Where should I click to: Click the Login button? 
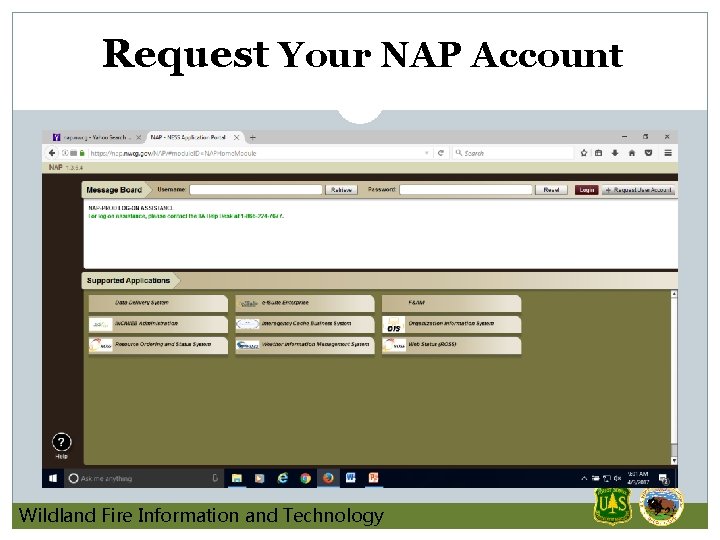(x=586, y=190)
